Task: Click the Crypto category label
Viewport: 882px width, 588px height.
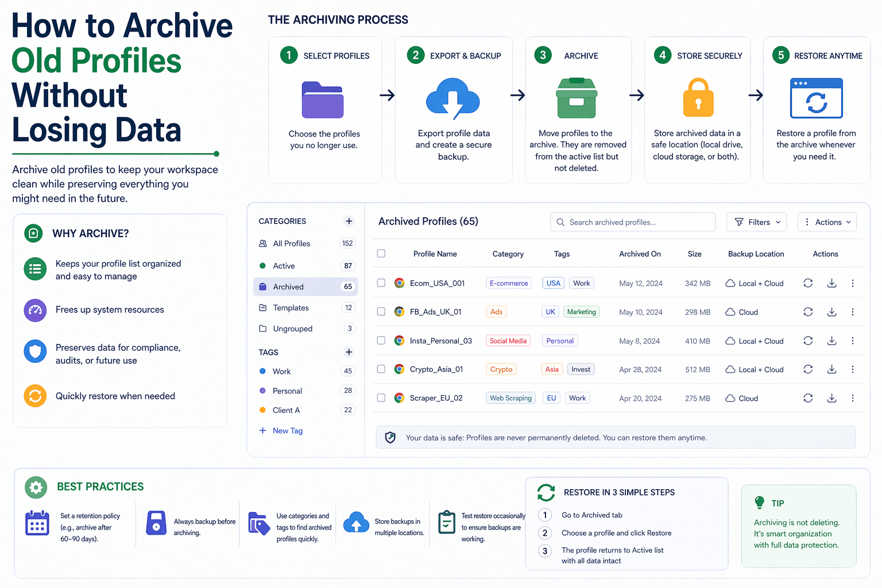Action: point(501,369)
